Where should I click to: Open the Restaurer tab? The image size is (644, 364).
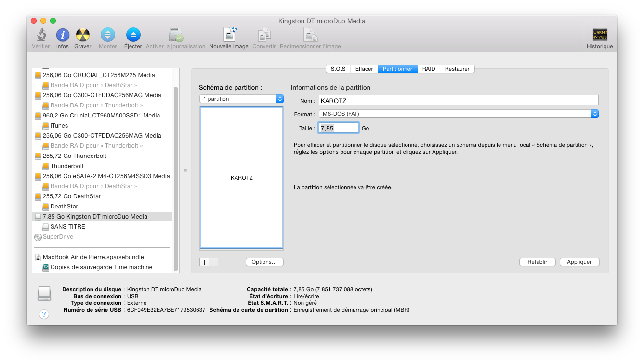457,69
